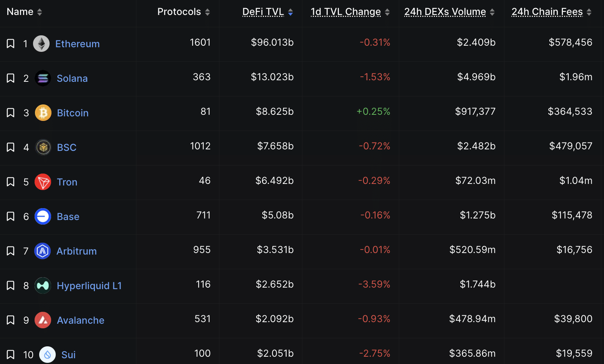
Task: Open the Hyperliquid L1 link
Action: click(x=89, y=286)
